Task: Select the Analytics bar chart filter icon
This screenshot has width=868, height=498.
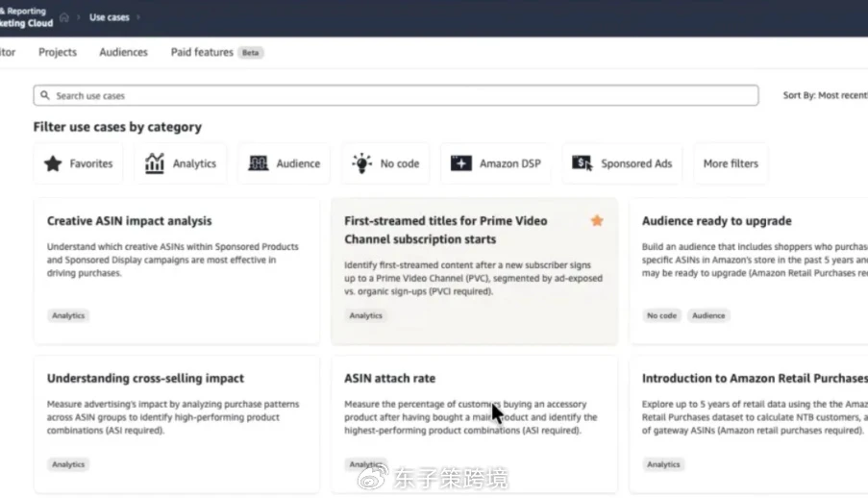Action: tap(155, 163)
